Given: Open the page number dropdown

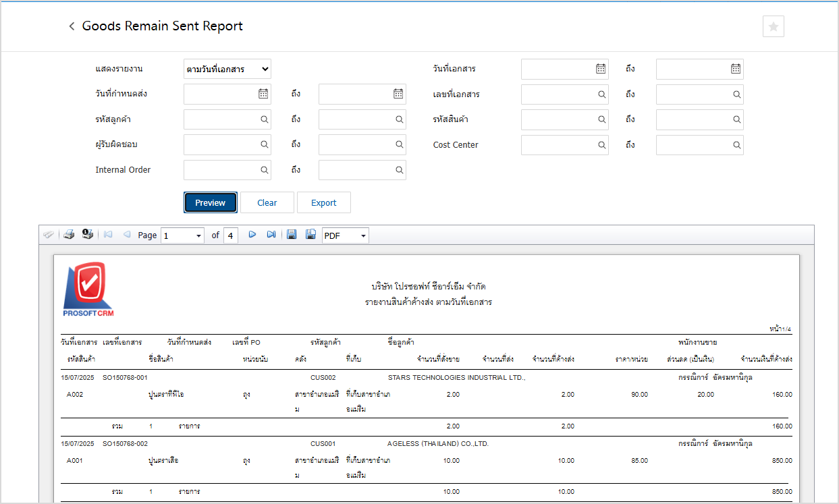Looking at the screenshot, I should click(198, 235).
